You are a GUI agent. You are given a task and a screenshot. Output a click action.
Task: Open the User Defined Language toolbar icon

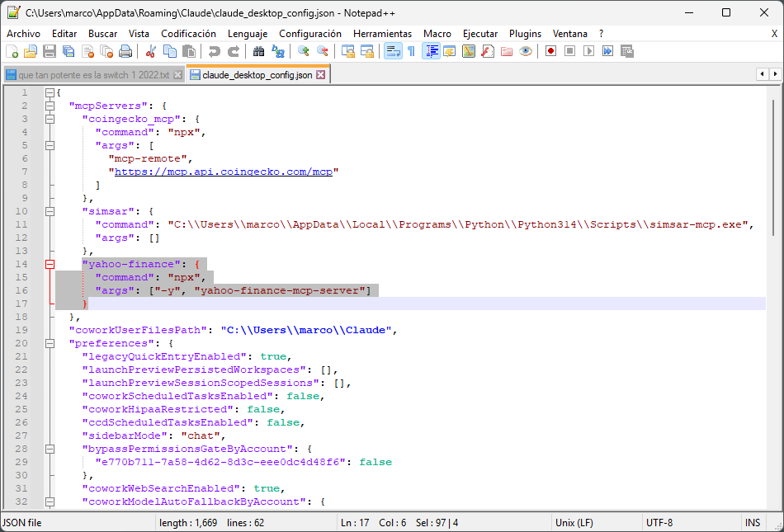point(450,51)
